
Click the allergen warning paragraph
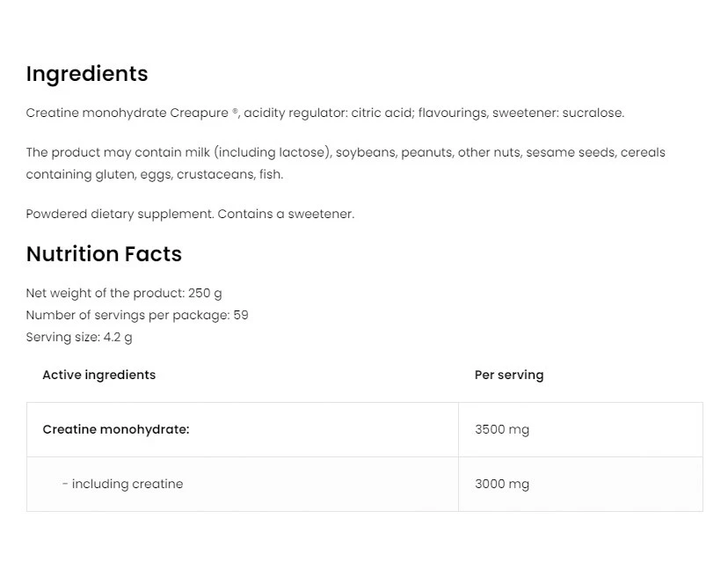click(x=345, y=163)
